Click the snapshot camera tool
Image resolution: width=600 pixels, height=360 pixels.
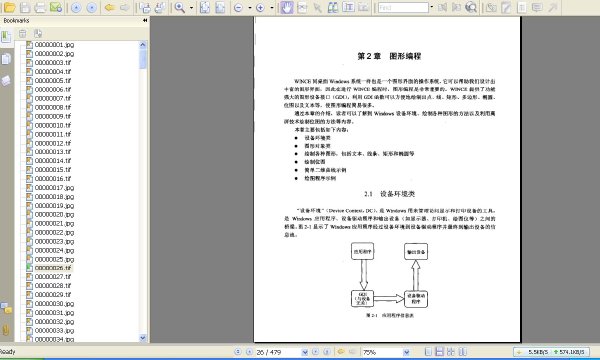point(363,7)
